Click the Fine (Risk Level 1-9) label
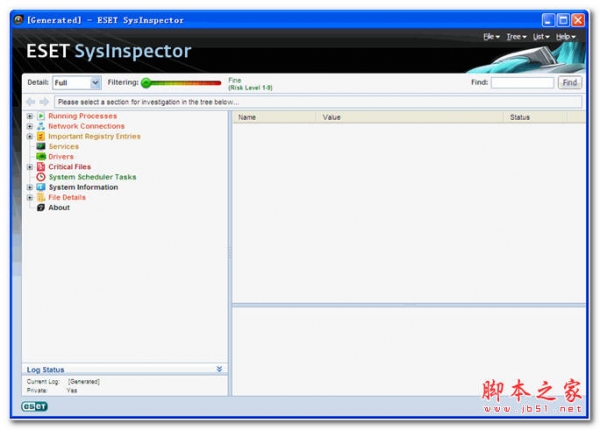The width and height of the screenshot is (600, 430). [x=250, y=84]
